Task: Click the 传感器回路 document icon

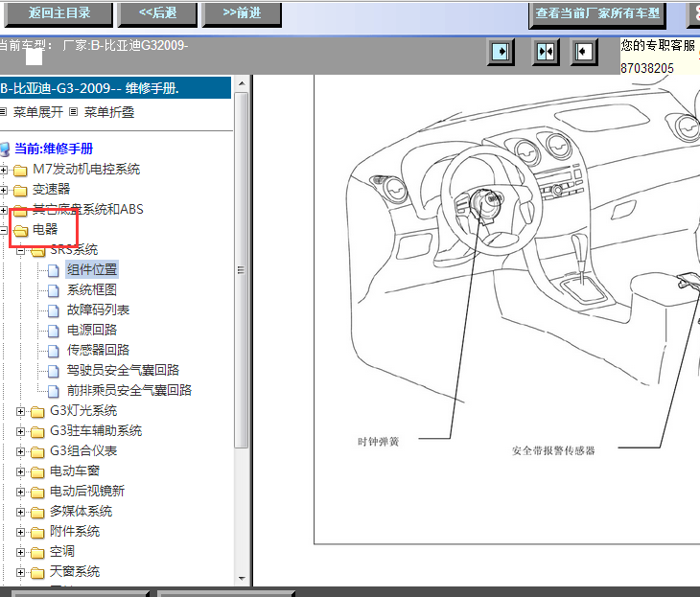Action: [53, 351]
